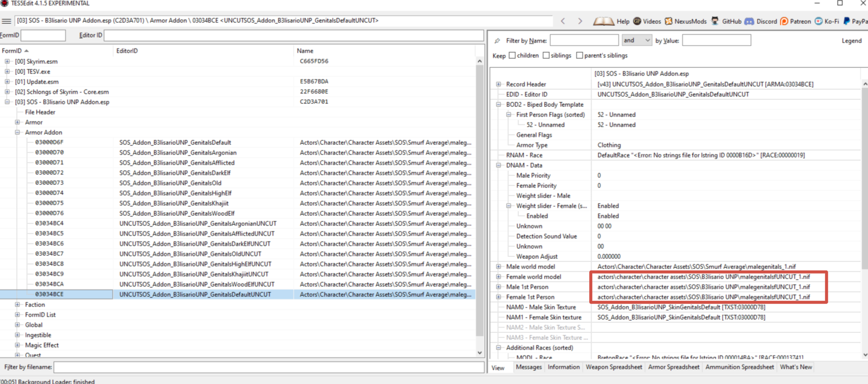This screenshot has width=868, height=384.
Task: Enable the Keep children checkbox
Action: pos(512,55)
